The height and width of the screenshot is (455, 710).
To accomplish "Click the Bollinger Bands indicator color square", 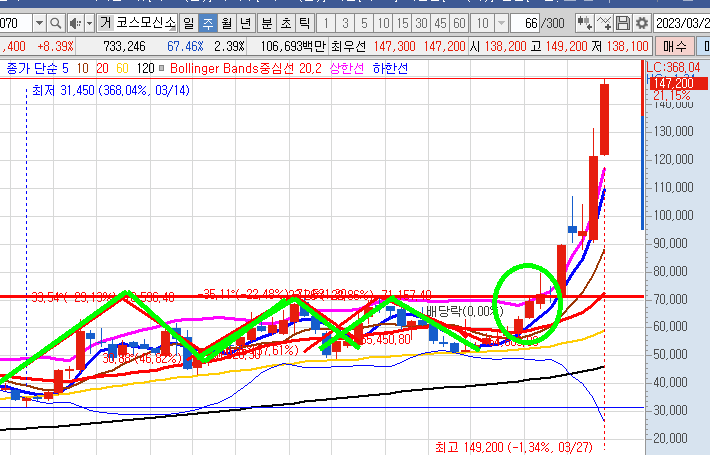I will (x=163, y=67).
